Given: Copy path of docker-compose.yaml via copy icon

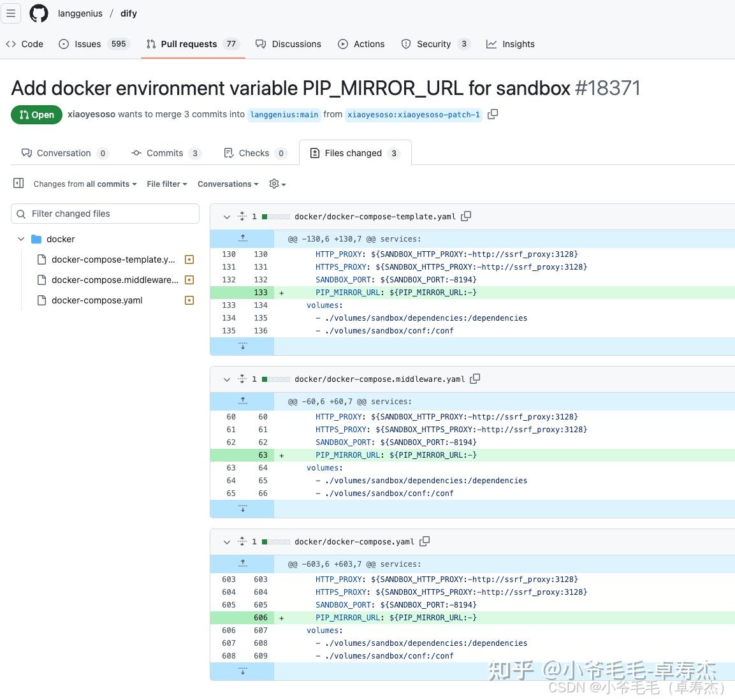Looking at the screenshot, I should 425,541.
